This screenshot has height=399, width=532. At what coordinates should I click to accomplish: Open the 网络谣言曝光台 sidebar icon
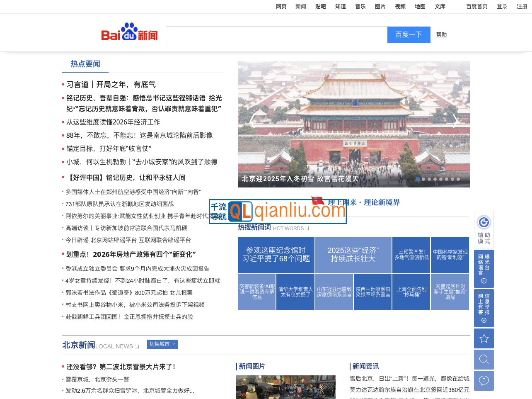[484, 268]
